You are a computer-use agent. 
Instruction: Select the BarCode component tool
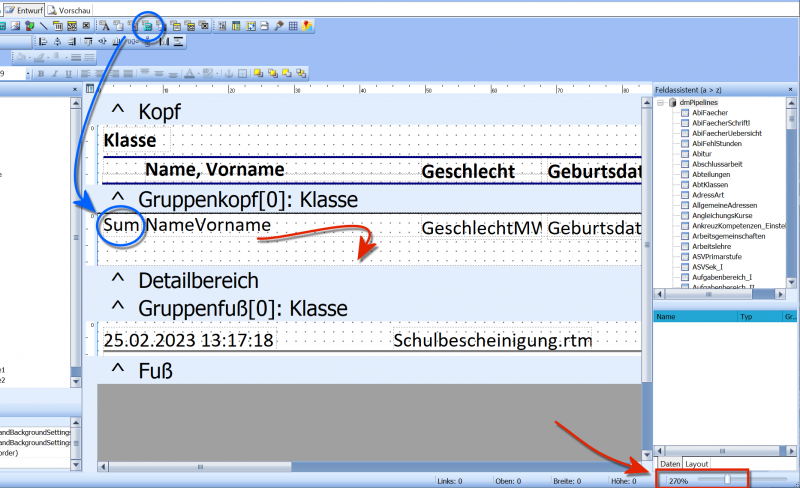58,26
